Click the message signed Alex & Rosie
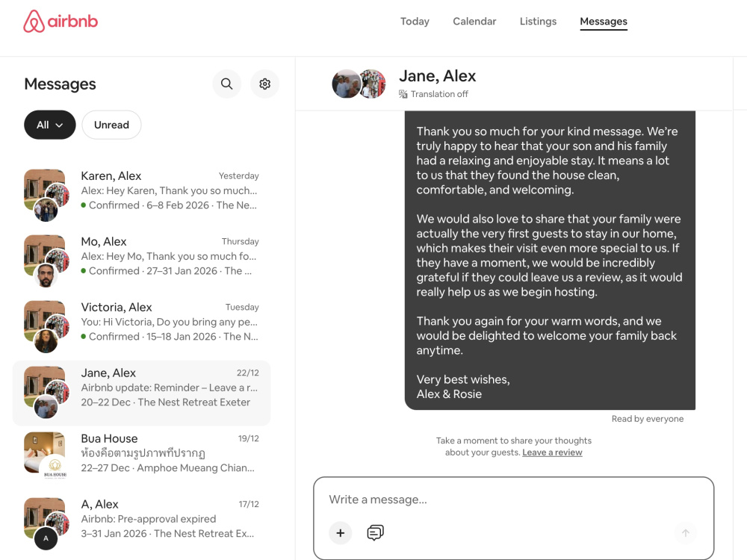 550,261
